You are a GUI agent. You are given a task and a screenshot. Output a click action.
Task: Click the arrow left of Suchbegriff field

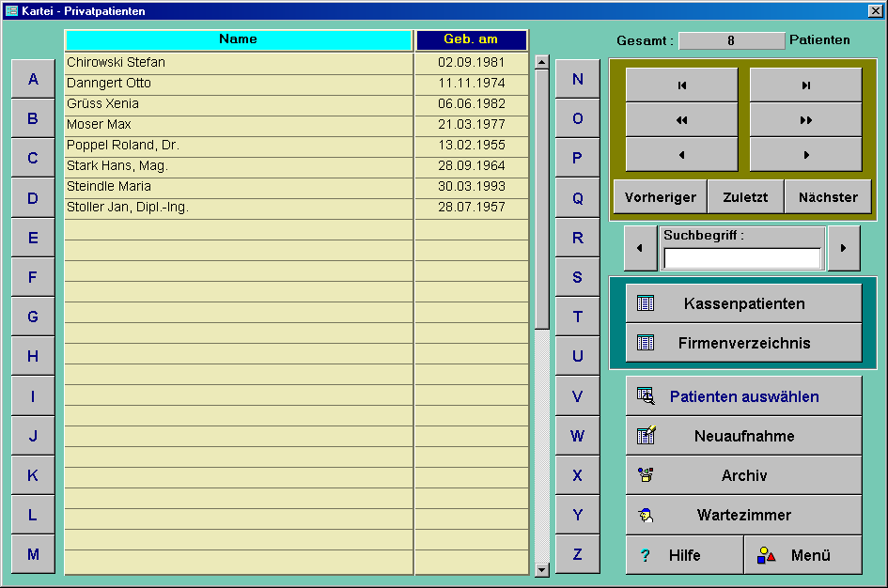[x=640, y=249]
